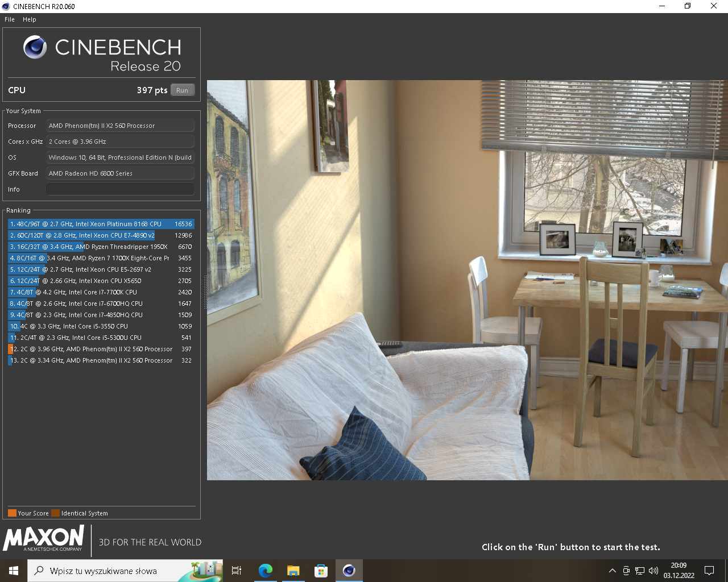Run the CPU benchmark test
The width and height of the screenshot is (728, 582).
point(182,90)
